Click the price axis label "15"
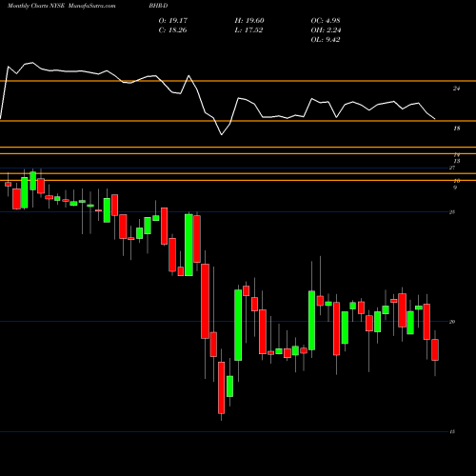Image resolution: width=476 pixels, height=476 pixels. click(452, 432)
